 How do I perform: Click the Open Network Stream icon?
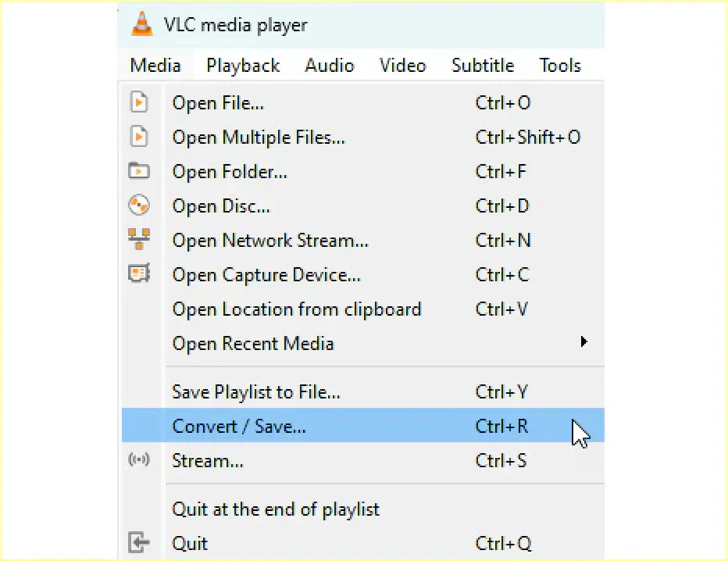coord(141,240)
